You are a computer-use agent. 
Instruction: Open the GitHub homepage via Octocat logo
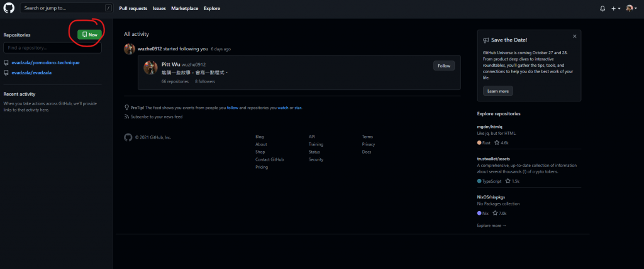tap(9, 8)
